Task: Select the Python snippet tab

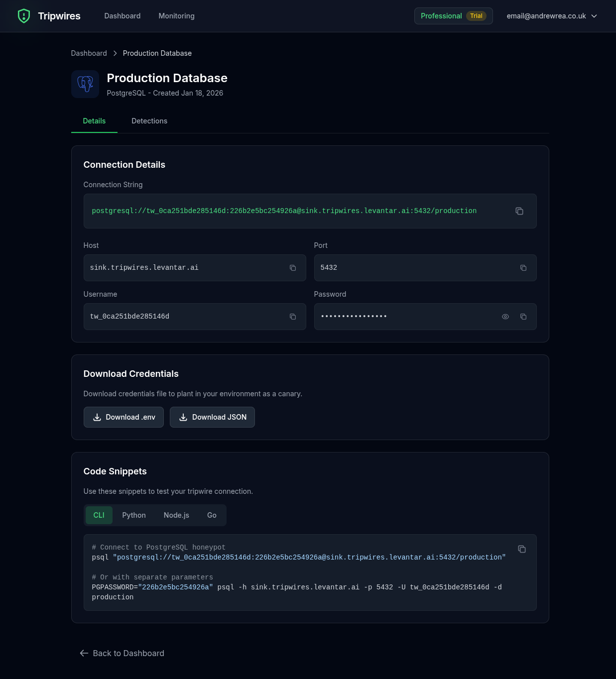Action: (134, 515)
